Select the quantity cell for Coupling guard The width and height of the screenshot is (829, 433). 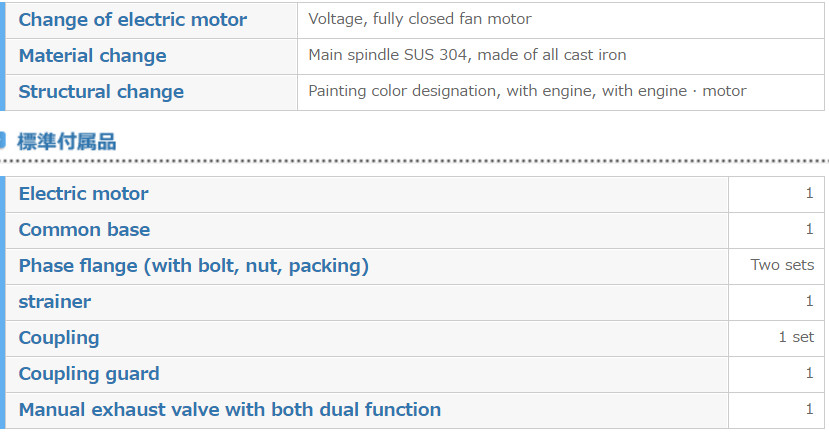(x=809, y=374)
